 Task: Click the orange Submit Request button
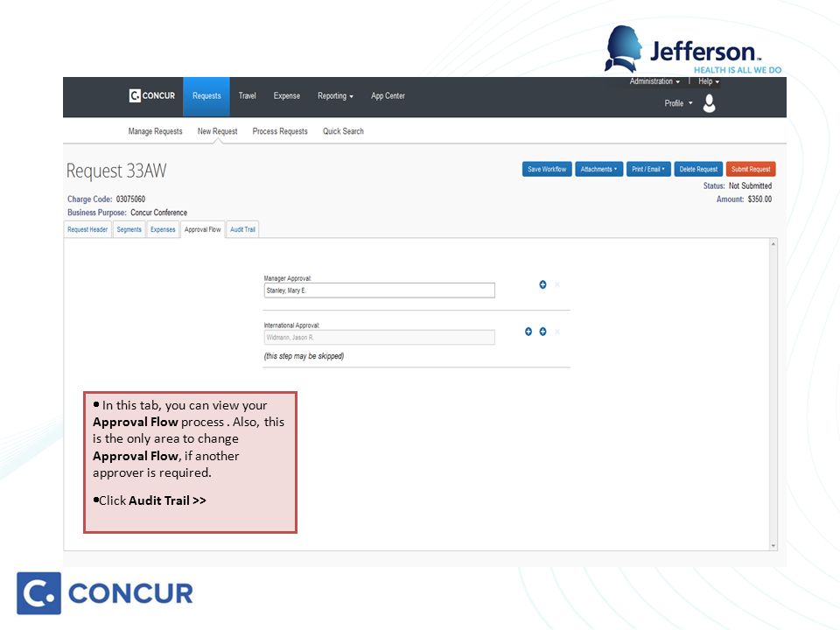coord(751,169)
